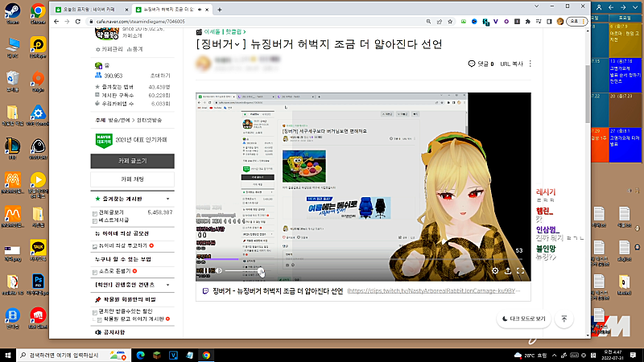Image resolution: width=644 pixels, height=362 pixels.
Task: Open Minecraft block icon in taskbar
Action: pyautogui.click(x=157, y=355)
